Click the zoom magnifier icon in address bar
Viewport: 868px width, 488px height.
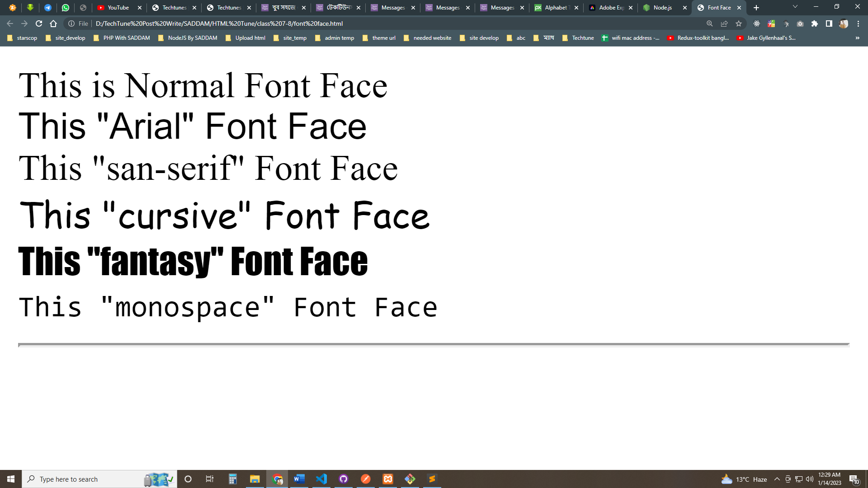710,23
